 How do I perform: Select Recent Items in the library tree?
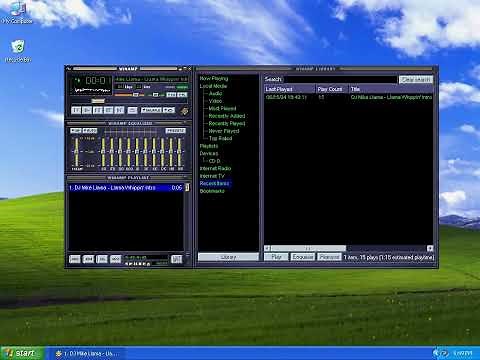(215, 183)
